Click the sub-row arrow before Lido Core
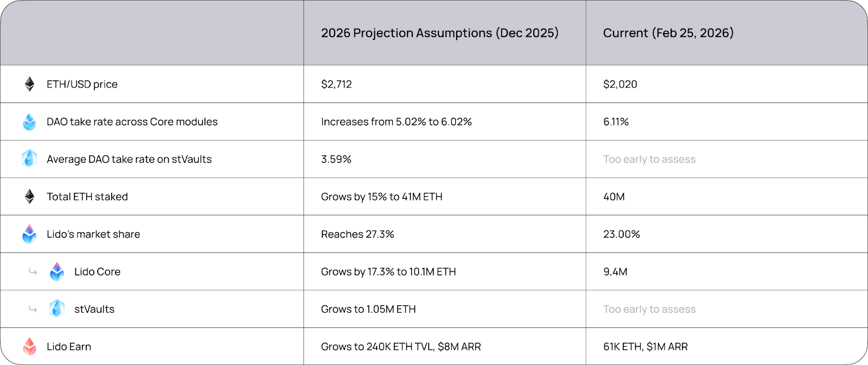The width and height of the screenshot is (868, 365). pos(33,272)
